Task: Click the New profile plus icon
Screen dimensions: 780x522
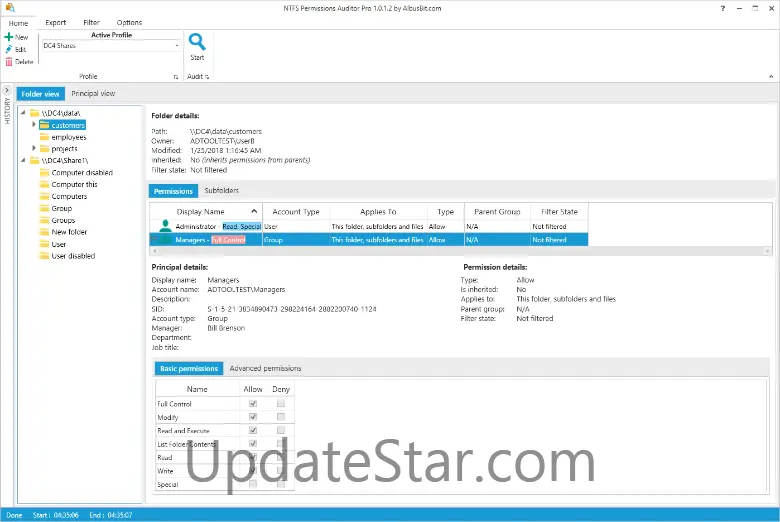Action: [9, 37]
